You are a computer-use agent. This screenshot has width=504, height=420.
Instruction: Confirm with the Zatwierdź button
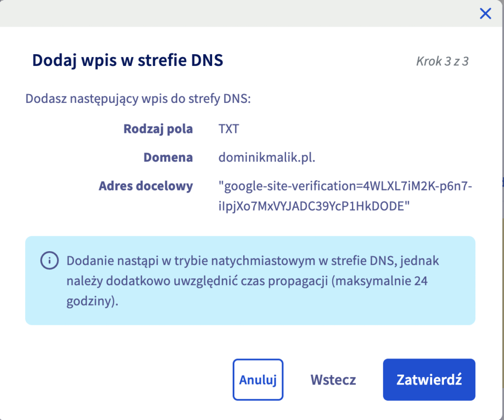429,380
